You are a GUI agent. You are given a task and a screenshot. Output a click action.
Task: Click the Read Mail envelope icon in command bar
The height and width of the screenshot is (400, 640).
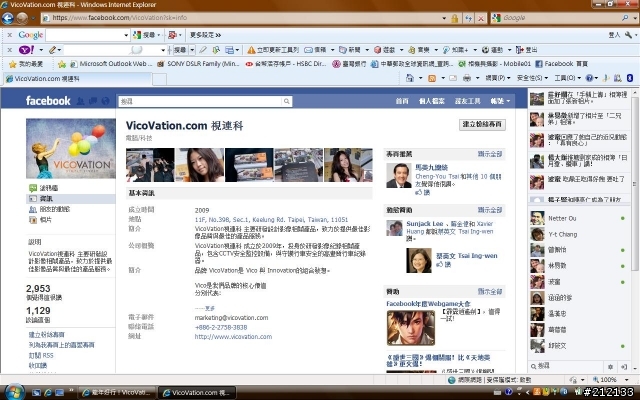(453, 78)
